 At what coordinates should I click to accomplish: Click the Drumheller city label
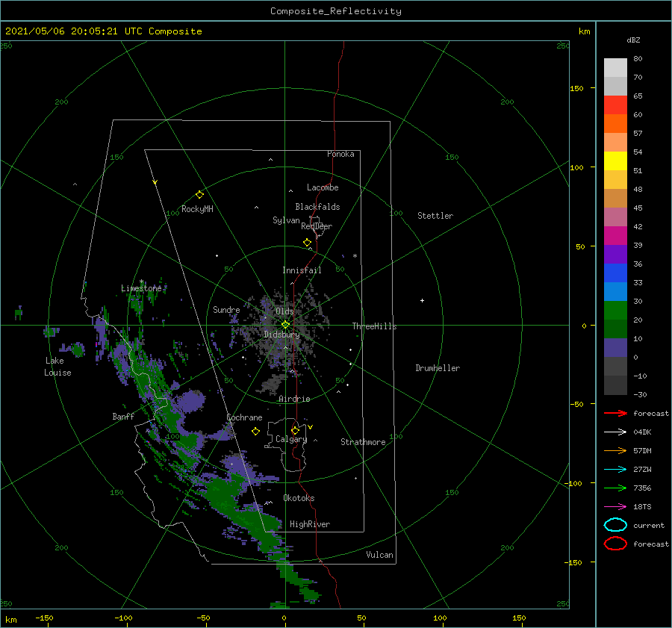tap(438, 368)
